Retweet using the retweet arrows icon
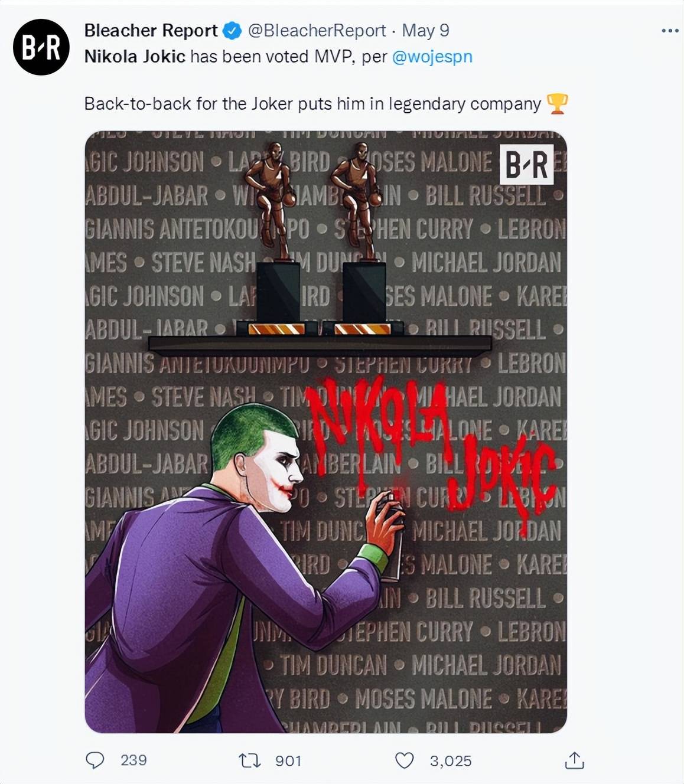The width and height of the screenshot is (684, 784). click(x=249, y=760)
